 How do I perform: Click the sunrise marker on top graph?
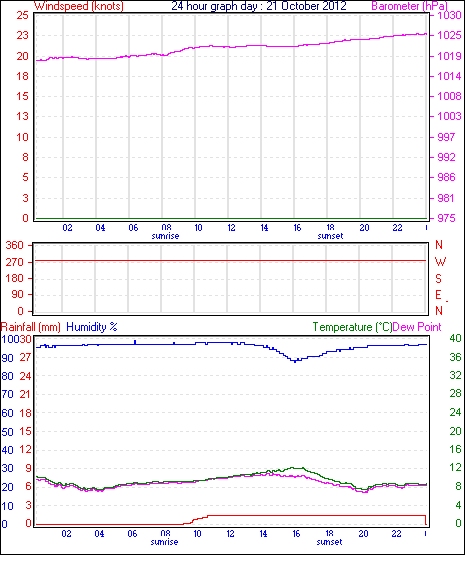coord(165,236)
